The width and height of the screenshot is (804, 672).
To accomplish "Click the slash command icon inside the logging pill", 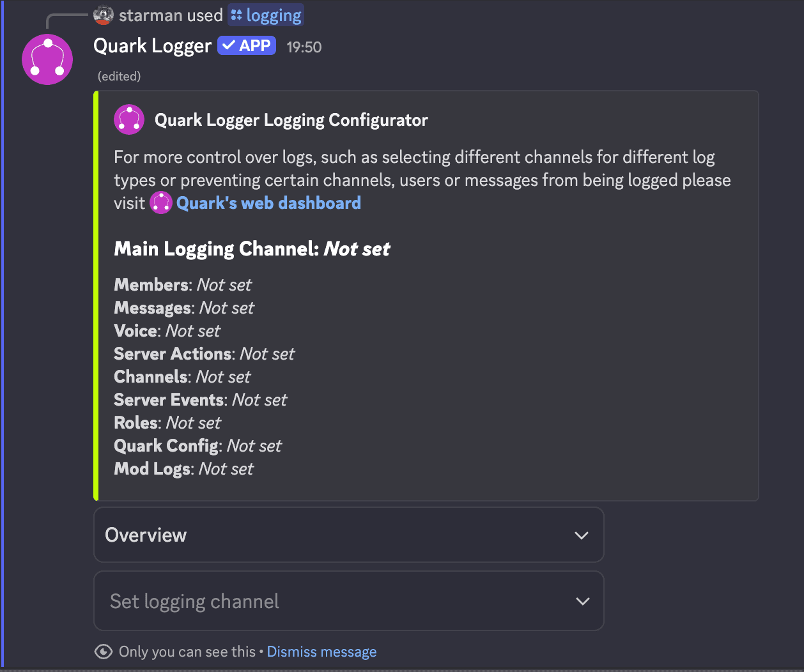I will [235, 14].
